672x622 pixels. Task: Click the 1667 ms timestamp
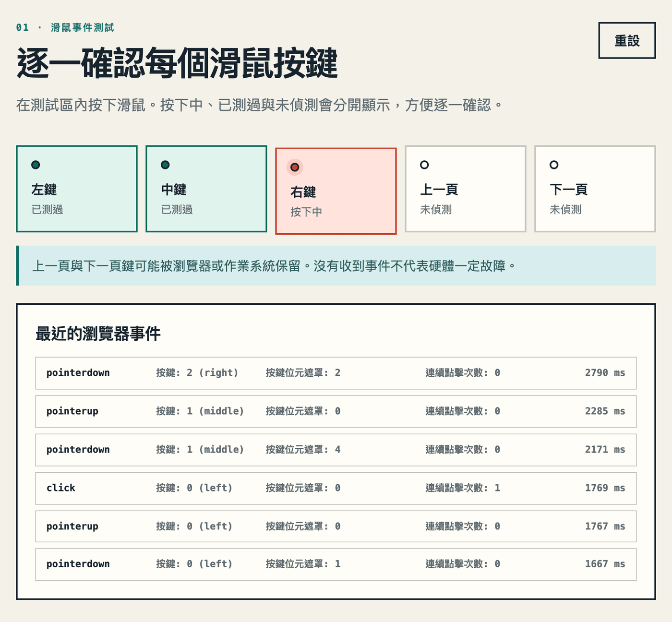click(605, 564)
